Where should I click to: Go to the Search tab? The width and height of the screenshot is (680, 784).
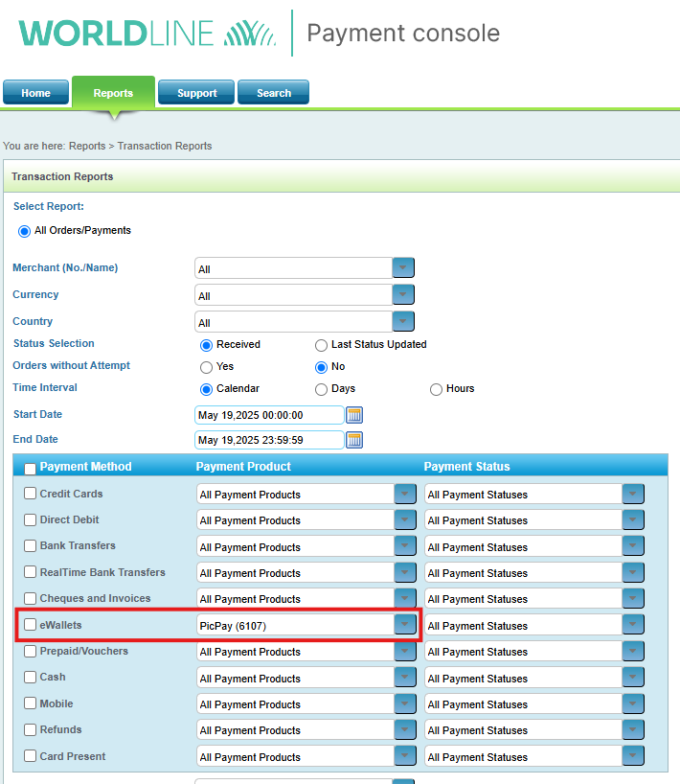tap(274, 93)
